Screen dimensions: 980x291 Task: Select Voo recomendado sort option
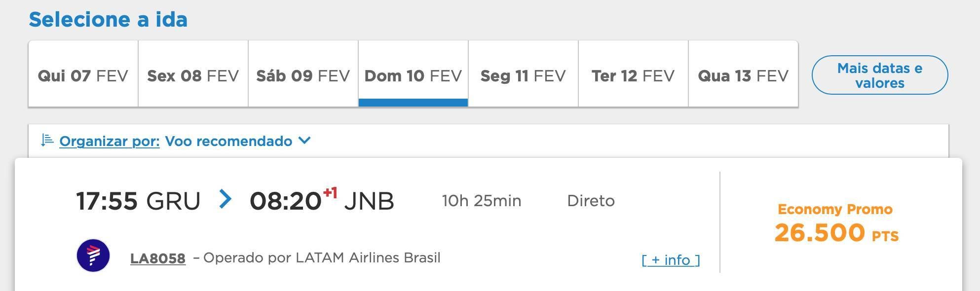pos(228,141)
